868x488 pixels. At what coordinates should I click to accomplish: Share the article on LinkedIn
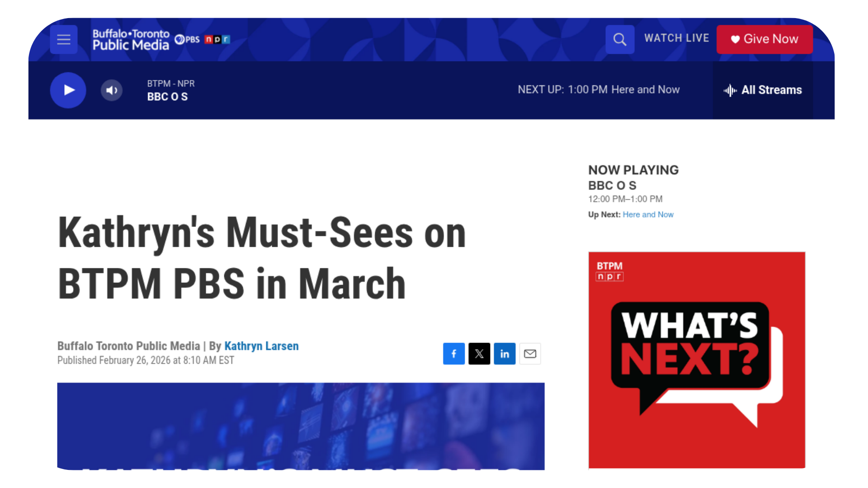(505, 354)
